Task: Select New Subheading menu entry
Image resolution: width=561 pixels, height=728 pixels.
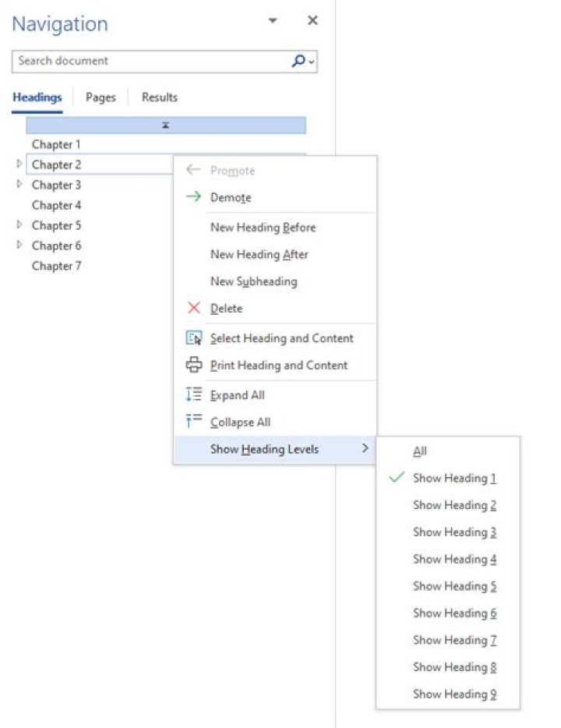Action: (253, 281)
